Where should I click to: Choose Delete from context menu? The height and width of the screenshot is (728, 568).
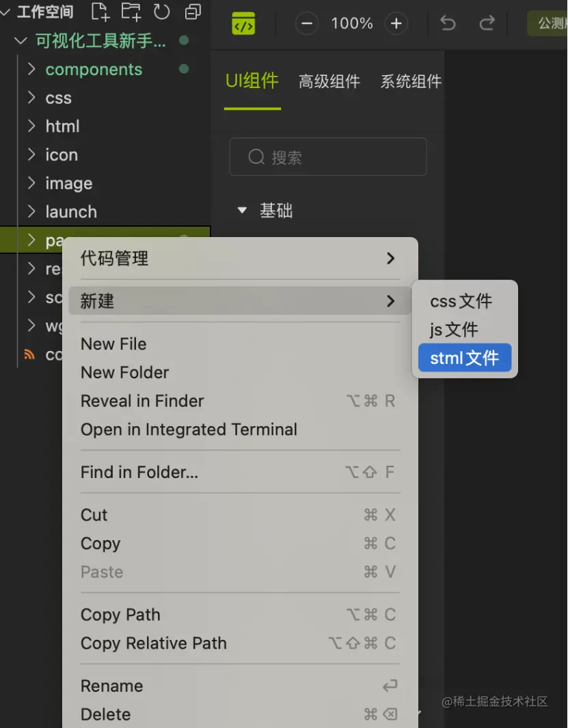pyautogui.click(x=240, y=714)
